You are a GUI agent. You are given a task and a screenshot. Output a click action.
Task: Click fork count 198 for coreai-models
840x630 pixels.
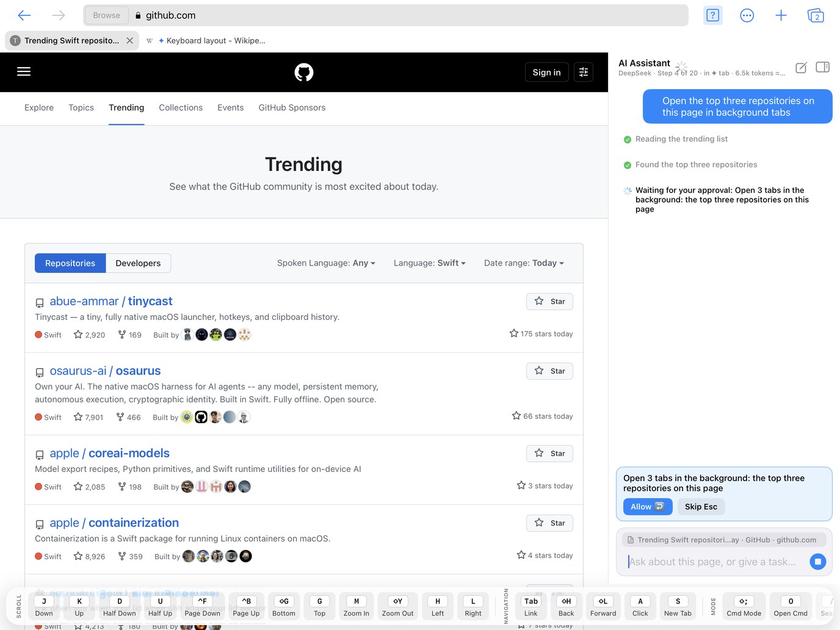(129, 487)
